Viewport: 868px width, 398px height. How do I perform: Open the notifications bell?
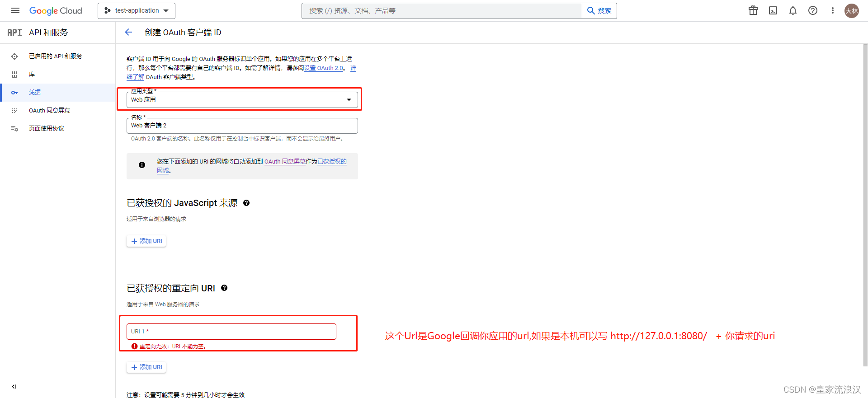(x=793, y=10)
